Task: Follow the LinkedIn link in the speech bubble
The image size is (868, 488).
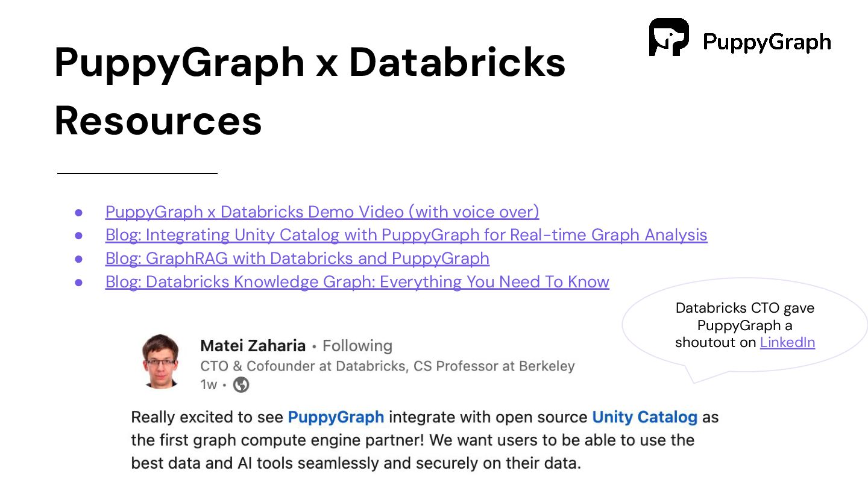Action: [787, 342]
